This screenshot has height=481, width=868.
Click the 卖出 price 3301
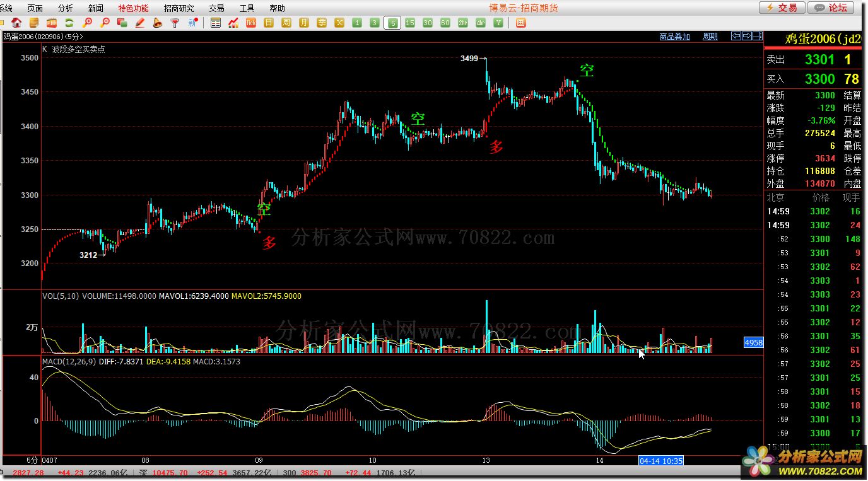tap(819, 60)
